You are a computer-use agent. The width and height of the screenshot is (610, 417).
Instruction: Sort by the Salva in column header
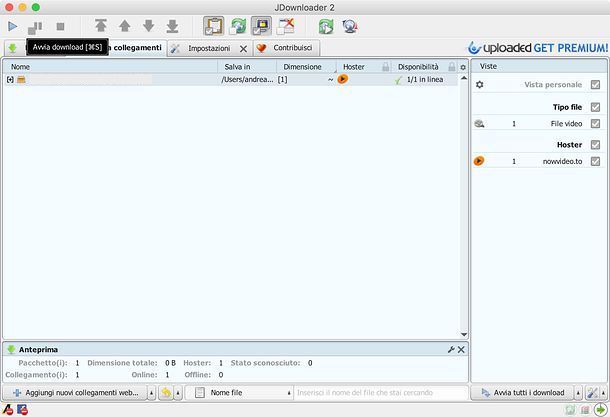247,67
